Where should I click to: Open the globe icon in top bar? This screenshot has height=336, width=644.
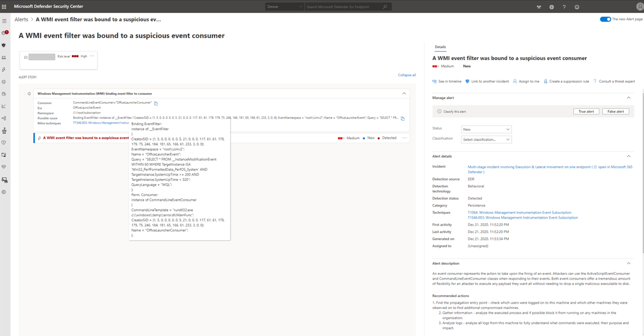pyautogui.click(x=551, y=7)
